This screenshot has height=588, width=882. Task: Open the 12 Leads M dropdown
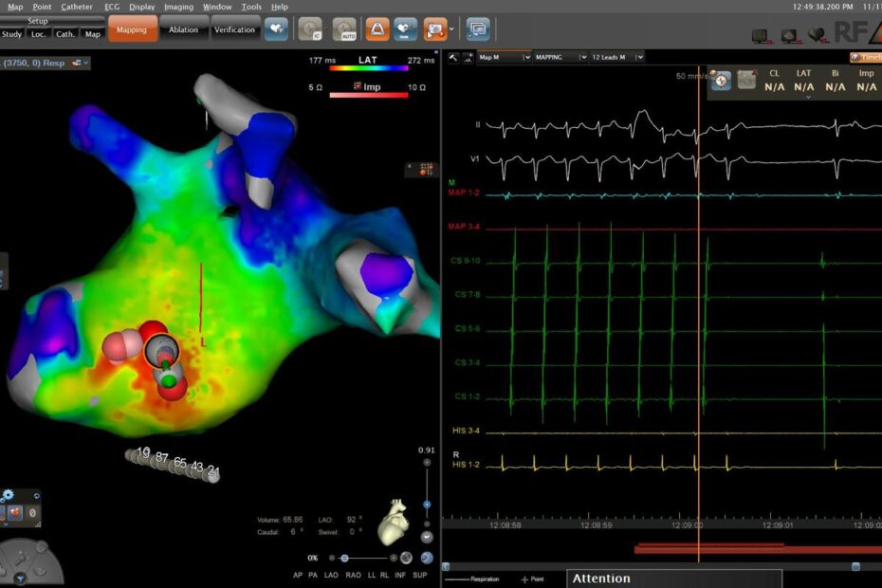618,57
